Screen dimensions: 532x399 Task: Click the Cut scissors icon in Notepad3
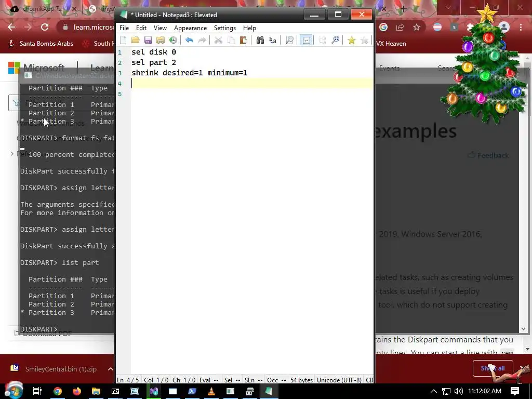click(x=218, y=41)
